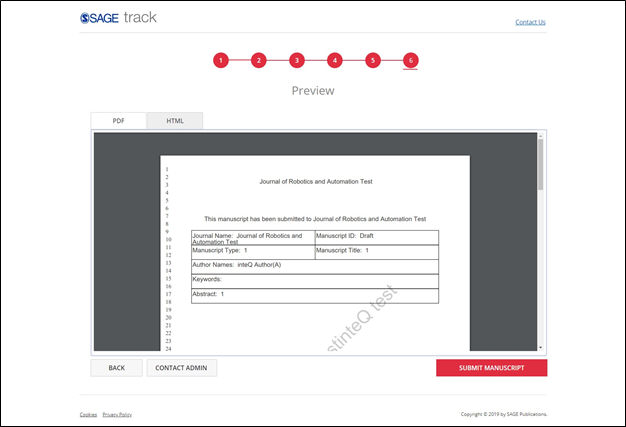
Task: Open the Contact Us link
Action: click(x=530, y=22)
